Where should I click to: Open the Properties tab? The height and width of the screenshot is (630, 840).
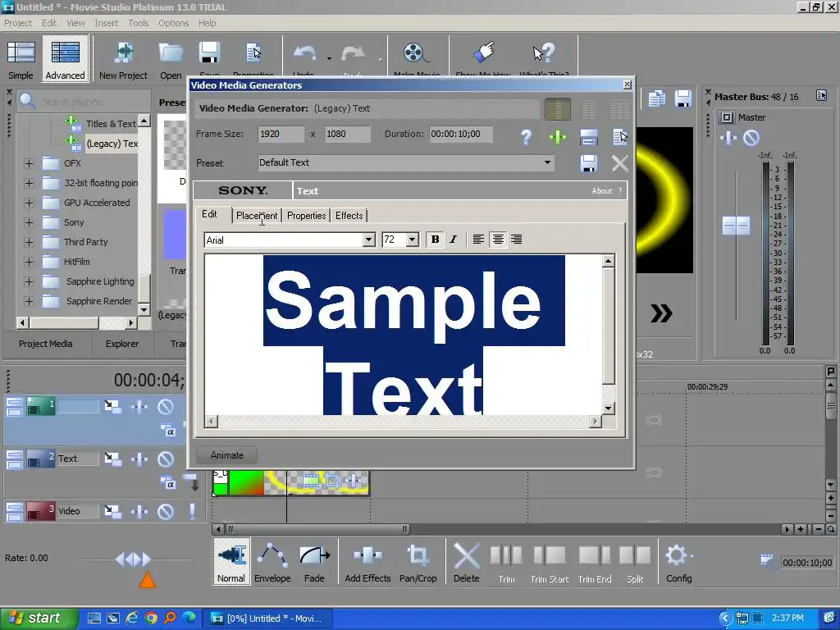tap(307, 216)
